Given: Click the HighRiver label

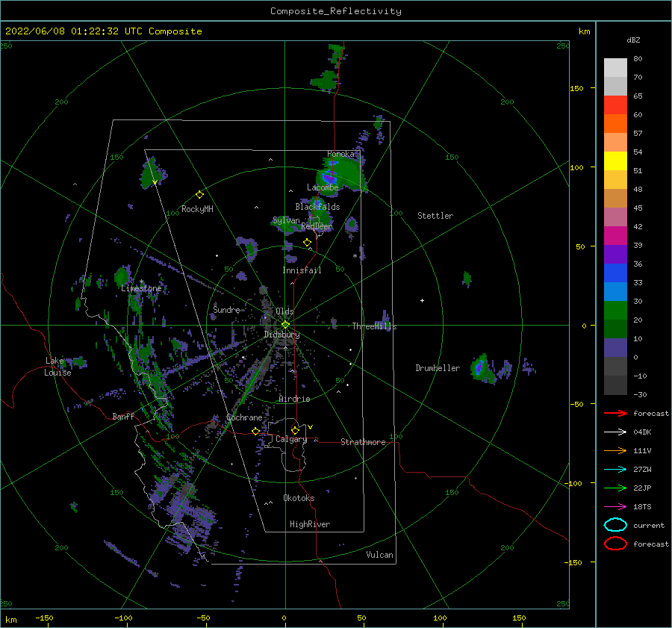Looking at the screenshot, I should click(x=310, y=524).
